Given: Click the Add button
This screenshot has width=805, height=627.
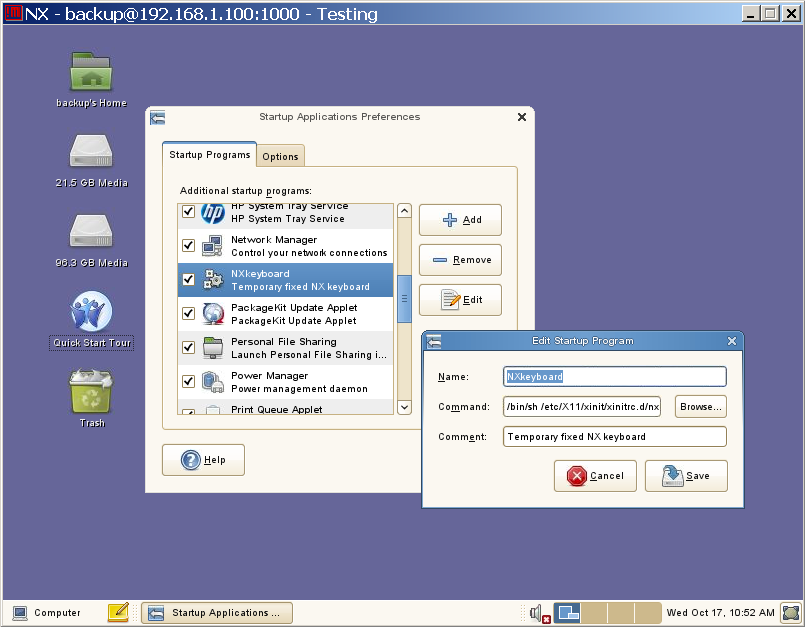Looking at the screenshot, I should click(x=461, y=220).
